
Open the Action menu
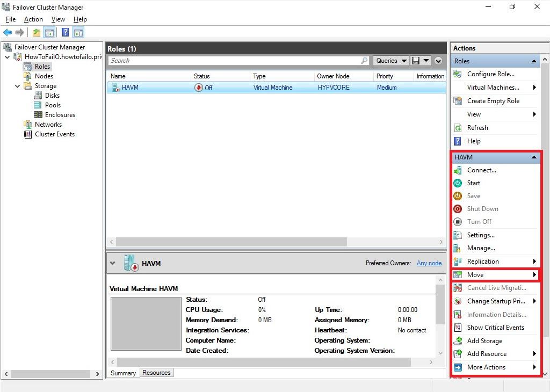coord(33,19)
